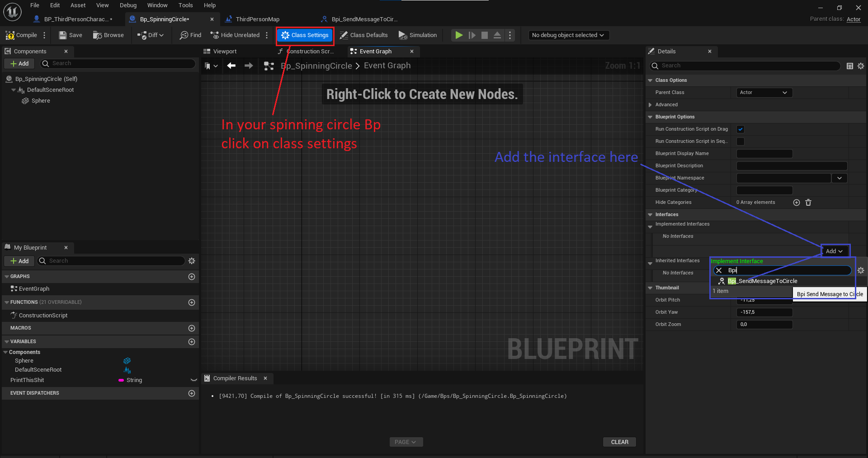Open the Edit menu

55,5
